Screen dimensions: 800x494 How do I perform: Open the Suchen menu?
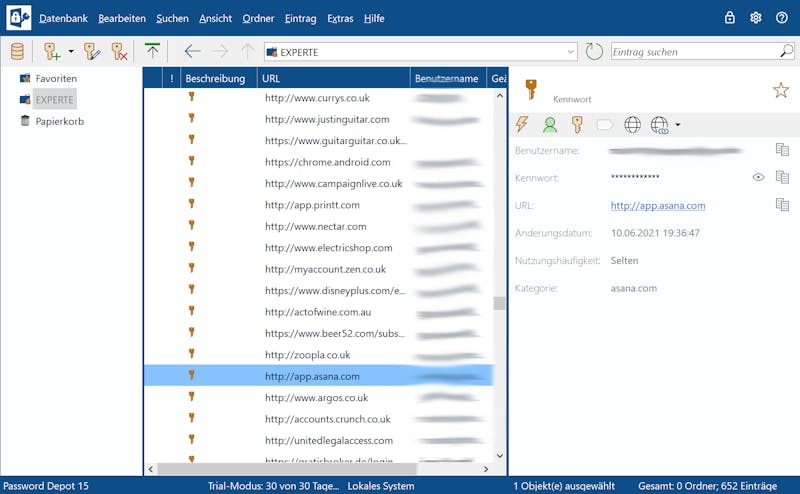[x=172, y=18]
